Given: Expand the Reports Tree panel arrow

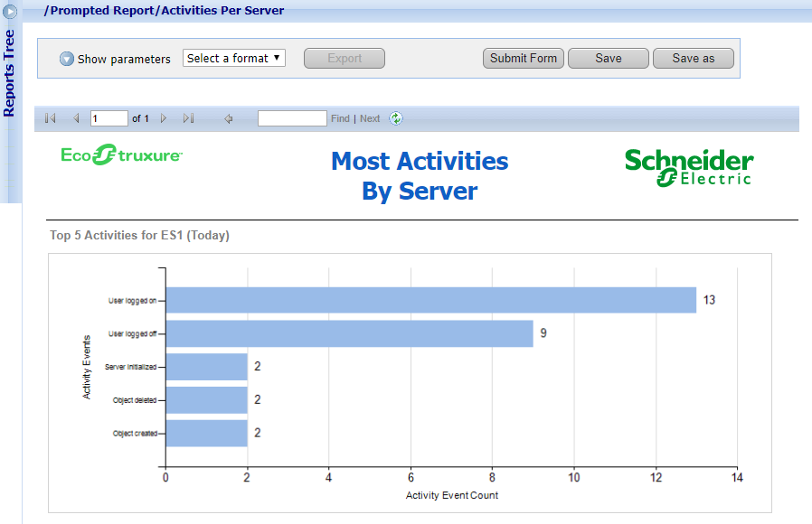Looking at the screenshot, I should point(10,11).
